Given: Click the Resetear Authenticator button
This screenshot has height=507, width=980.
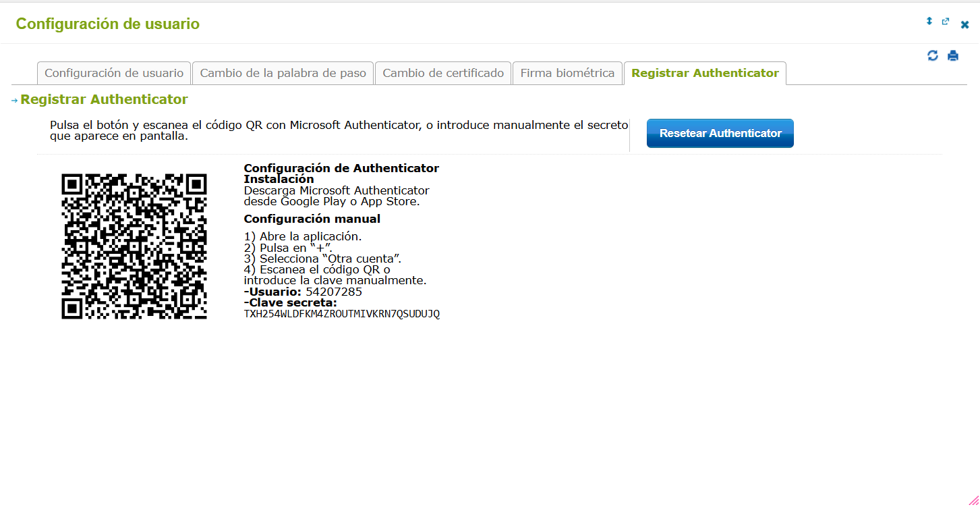Looking at the screenshot, I should [720, 133].
